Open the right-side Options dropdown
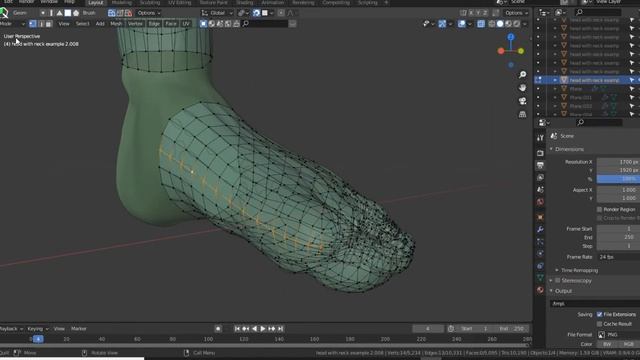Image resolution: width=640 pixels, height=360 pixels. click(x=516, y=13)
